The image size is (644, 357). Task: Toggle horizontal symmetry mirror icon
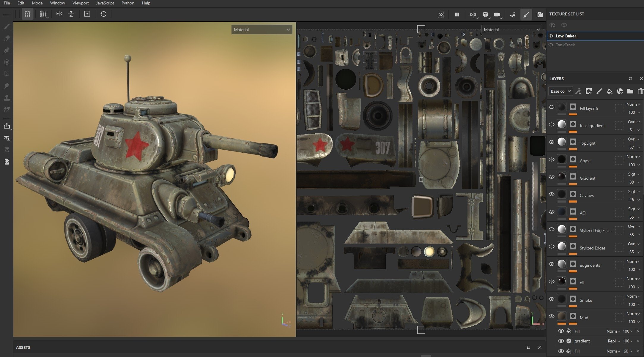tap(59, 14)
